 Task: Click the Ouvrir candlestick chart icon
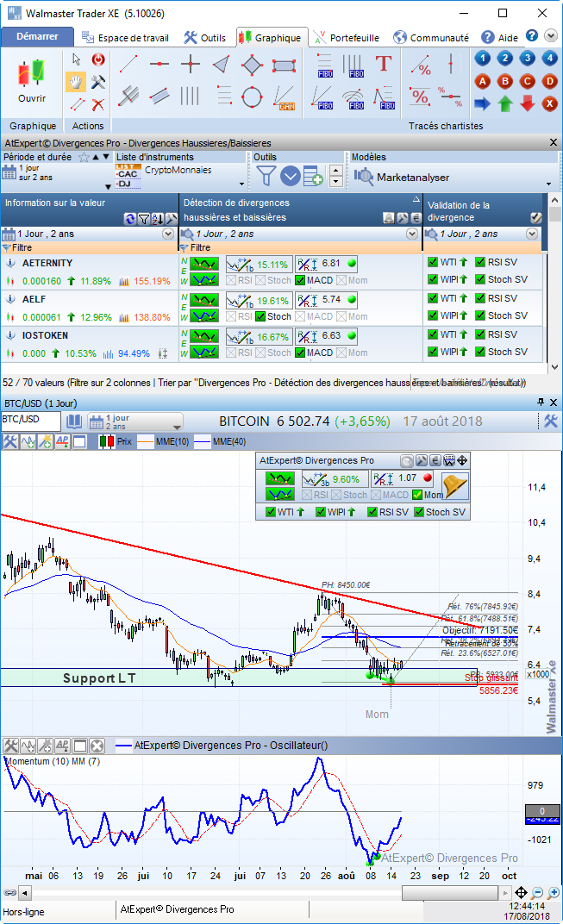pos(31,73)
